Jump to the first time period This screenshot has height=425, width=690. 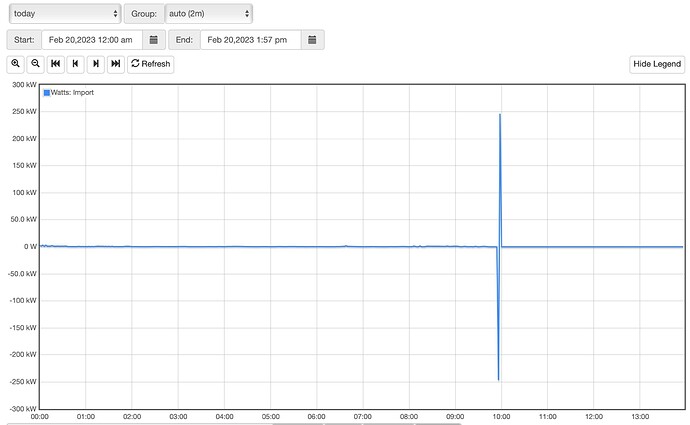pos(56,64)
